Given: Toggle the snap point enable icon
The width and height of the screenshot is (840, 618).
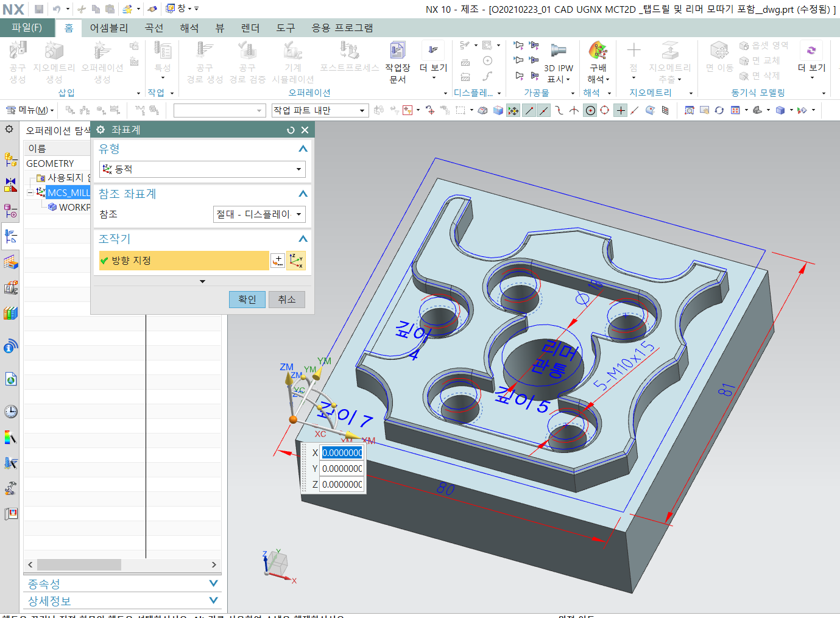Looking at the screenshot, I should (x=514, y=110).
